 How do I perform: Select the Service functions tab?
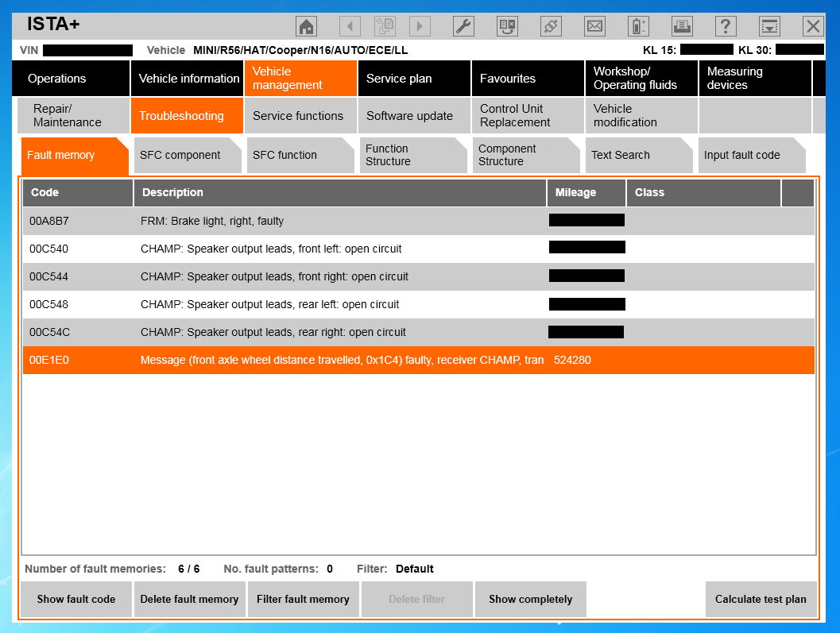(300, 116)
